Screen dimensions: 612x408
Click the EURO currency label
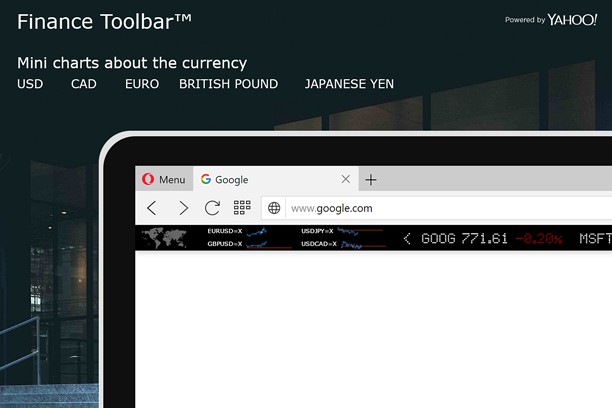point(142,84)
